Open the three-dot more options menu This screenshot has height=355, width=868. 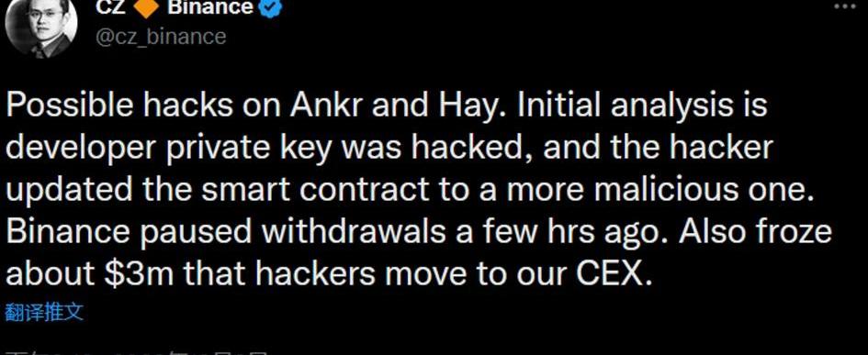[844, 6]
